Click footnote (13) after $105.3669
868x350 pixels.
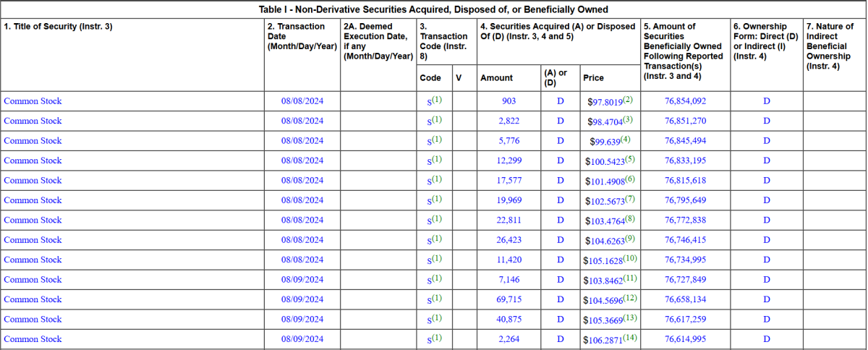(631, 317)
